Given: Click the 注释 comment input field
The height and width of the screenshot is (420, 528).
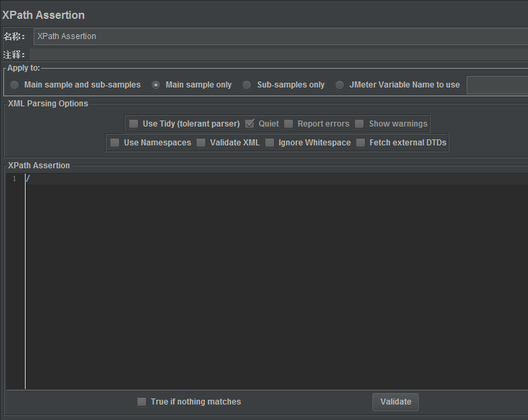Looking at the screenshot, I should click(279, 55).
